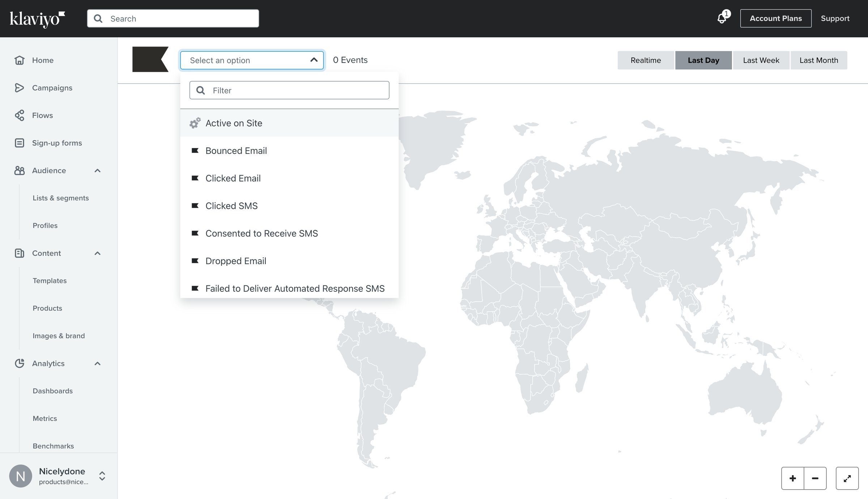Focus the Filter input in dropdown
868x499 pixels.
tap(289, 90)
